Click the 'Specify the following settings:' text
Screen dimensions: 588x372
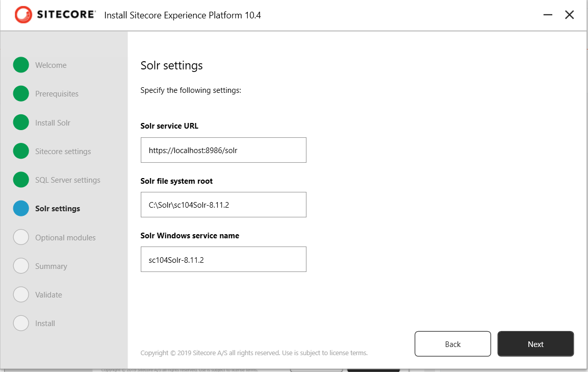click(x=191, y=90)
